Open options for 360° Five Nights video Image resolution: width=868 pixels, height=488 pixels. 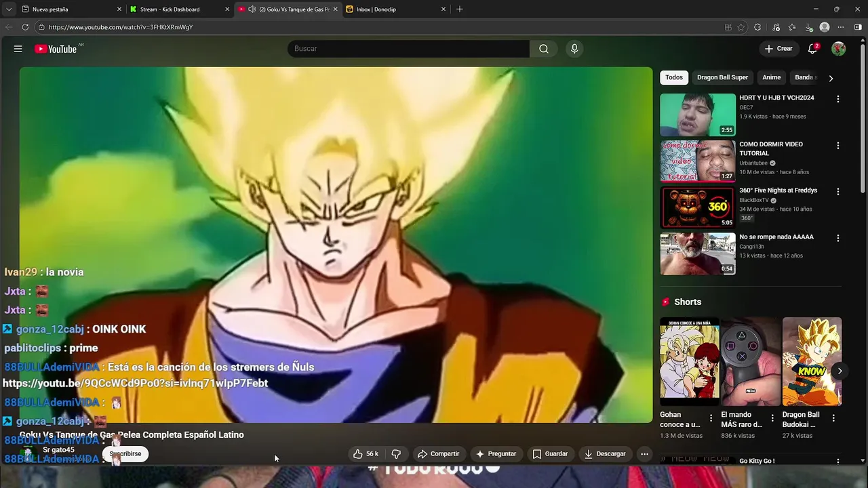pos(837,192)
